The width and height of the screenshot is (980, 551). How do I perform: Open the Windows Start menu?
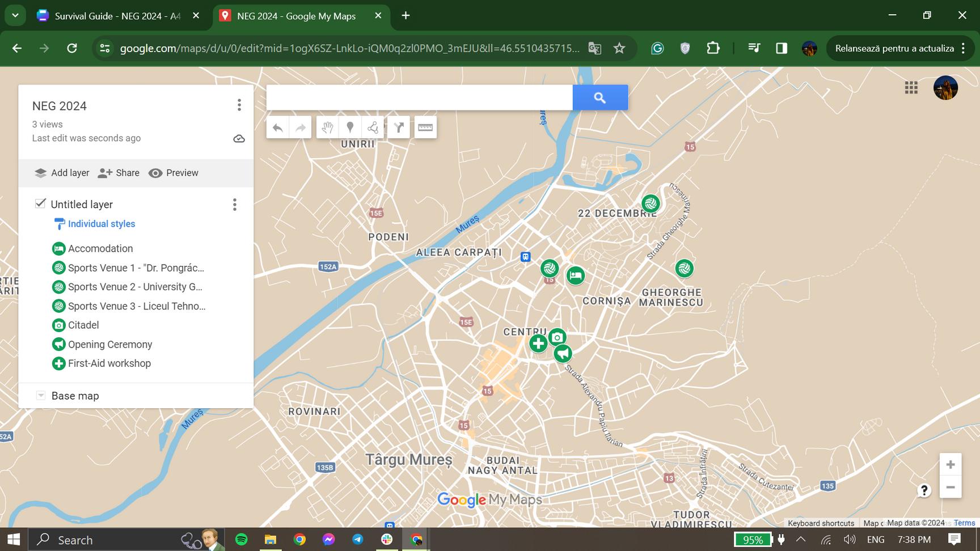(x=14, y=539)
